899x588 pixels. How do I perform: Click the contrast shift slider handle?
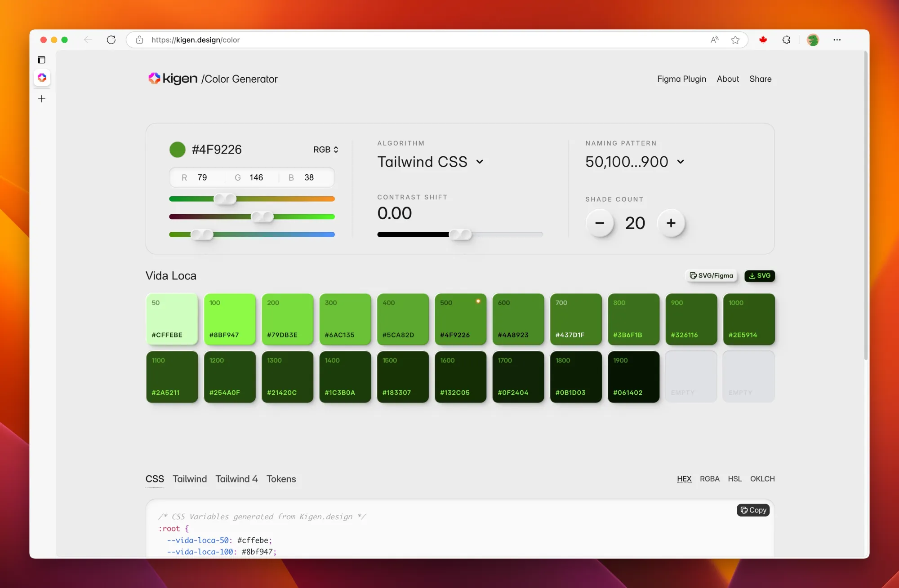pyautogui.click(x=460, y=234)
